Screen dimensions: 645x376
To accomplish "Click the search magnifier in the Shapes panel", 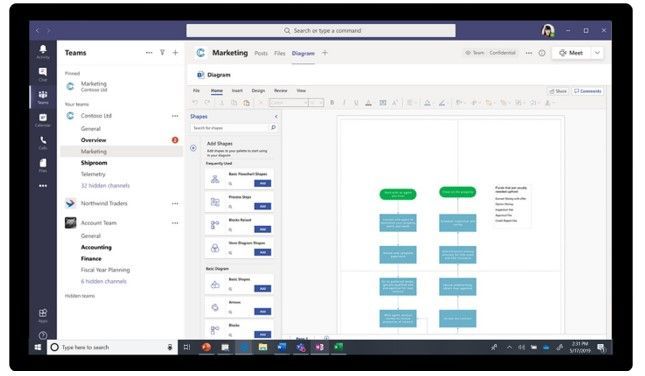I will point(273,128).
